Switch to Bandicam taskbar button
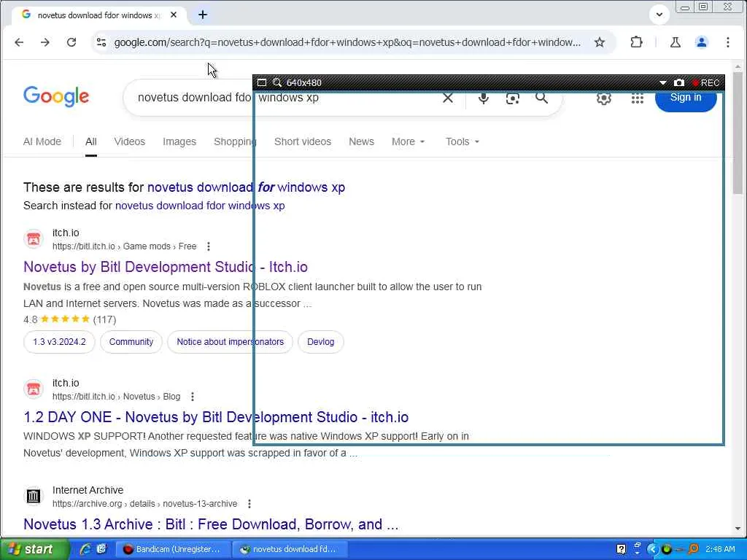The width and height of the screenshot is (747, 560). (174, 549)
